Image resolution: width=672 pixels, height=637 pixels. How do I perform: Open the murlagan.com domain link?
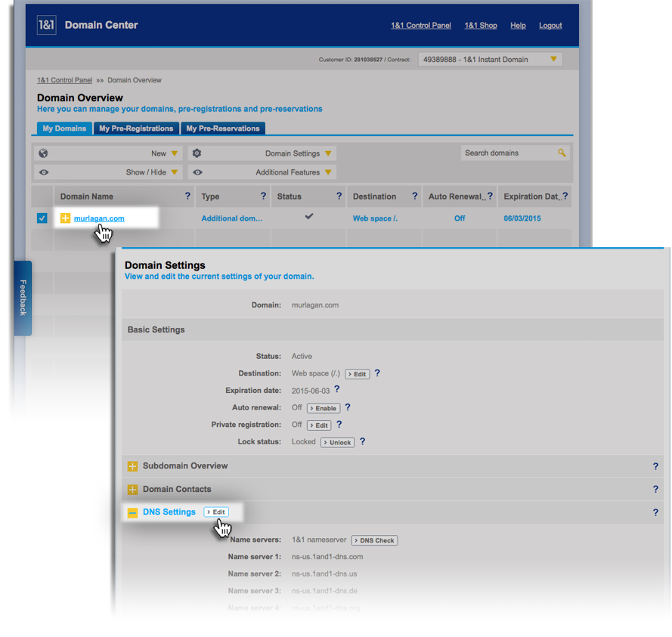[x=99, y=218]
